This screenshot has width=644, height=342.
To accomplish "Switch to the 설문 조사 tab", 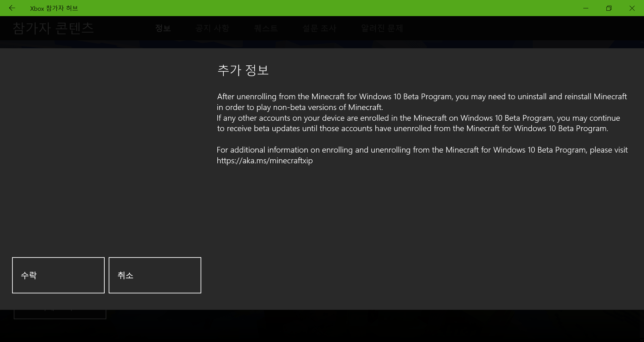I will 319,28.
